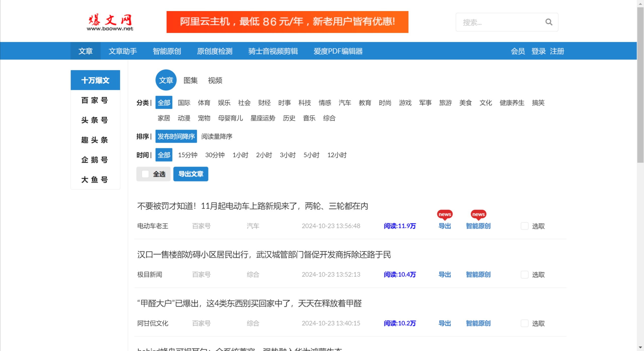The height and width of the screenshot is (351, 644).
Task: Click the 爆文网 site logo
Action: pyautogui.click(x=110, y=22)
